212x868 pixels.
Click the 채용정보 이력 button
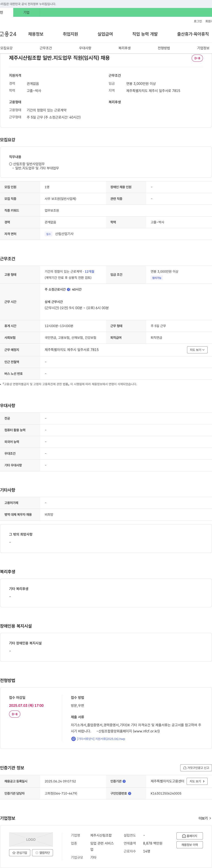point(189,844)
